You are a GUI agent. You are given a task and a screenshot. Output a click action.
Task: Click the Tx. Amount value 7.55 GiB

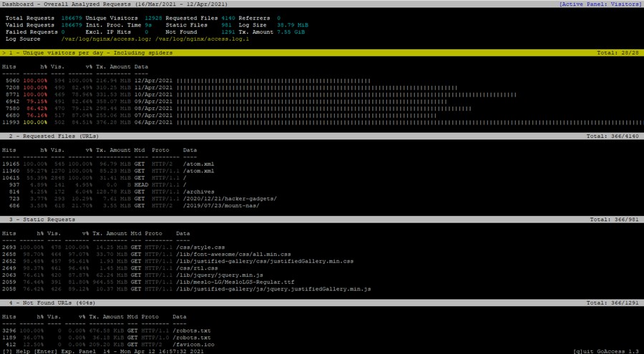pyautogui.click(x=291, y=32)
